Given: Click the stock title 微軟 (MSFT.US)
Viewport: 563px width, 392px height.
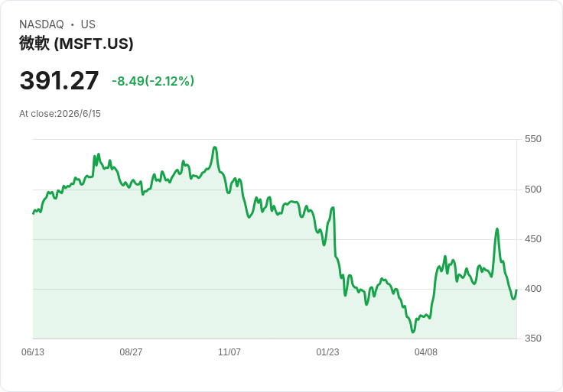Looking at the screenshot, I should pyautogui.click(x=76, y=44).
